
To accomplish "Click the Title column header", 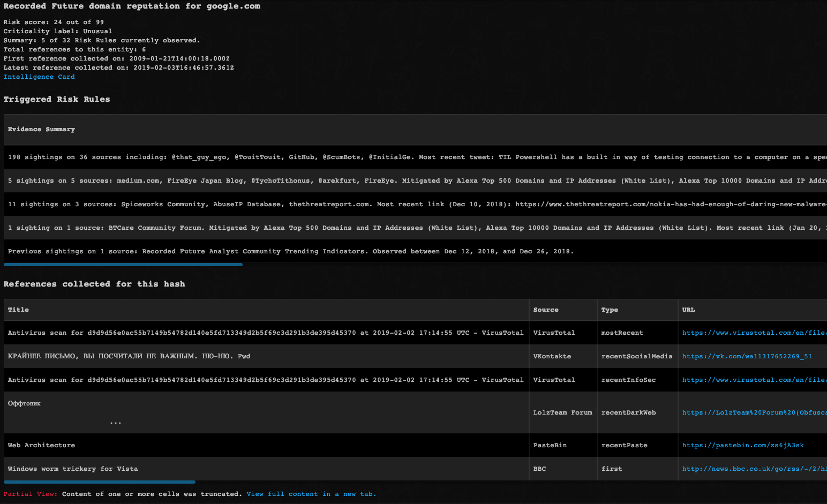I will click(x=19, y=310).
